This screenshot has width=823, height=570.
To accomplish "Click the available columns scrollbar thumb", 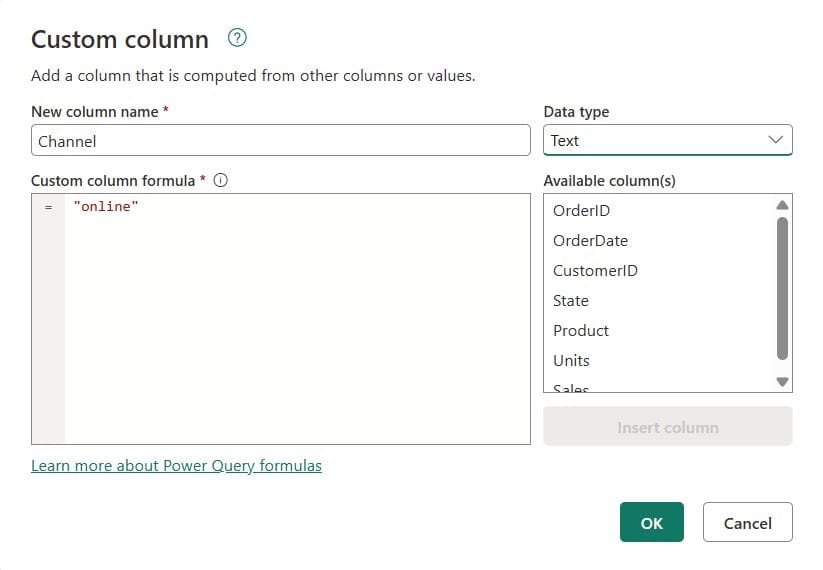I will [x=782, y=289].
